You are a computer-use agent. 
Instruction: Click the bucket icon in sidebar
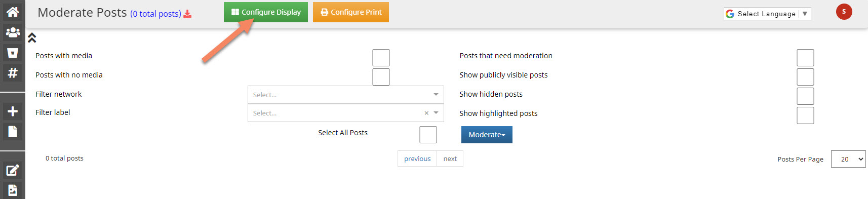click(13, 53)
